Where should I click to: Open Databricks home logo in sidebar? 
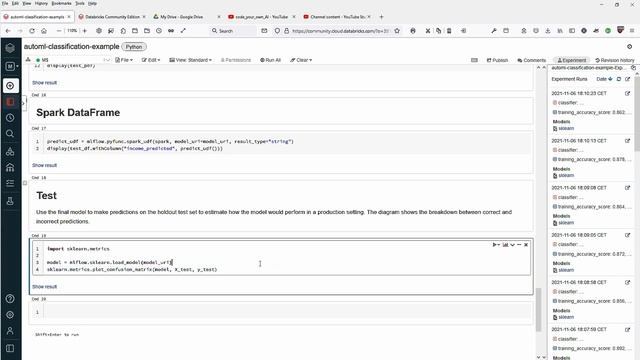10,48
